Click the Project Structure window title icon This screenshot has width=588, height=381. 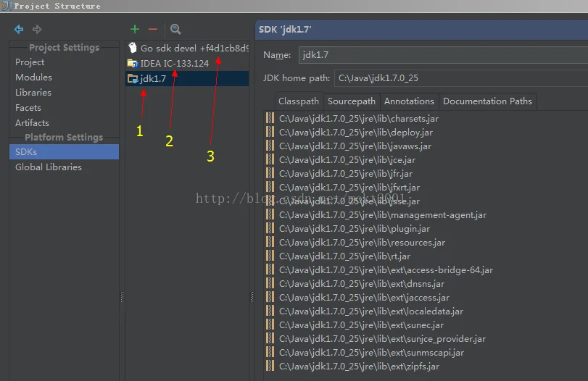coord(6,6)
